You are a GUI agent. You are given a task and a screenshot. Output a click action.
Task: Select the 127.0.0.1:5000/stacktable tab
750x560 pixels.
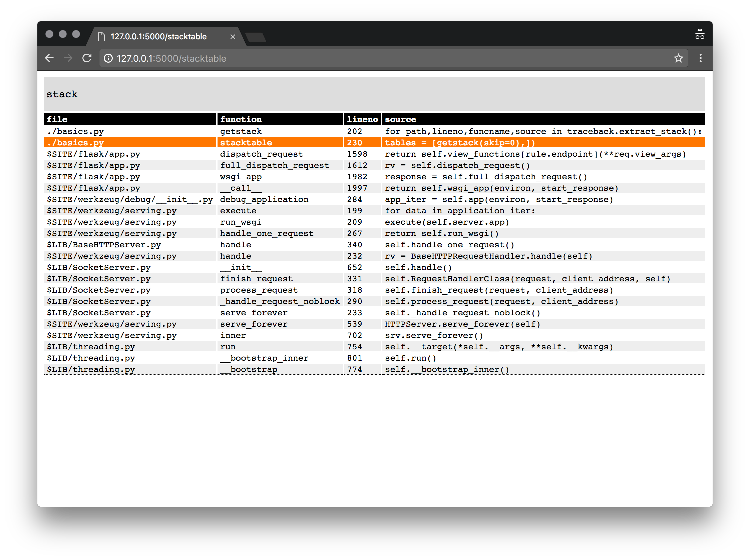click(166, 36)
